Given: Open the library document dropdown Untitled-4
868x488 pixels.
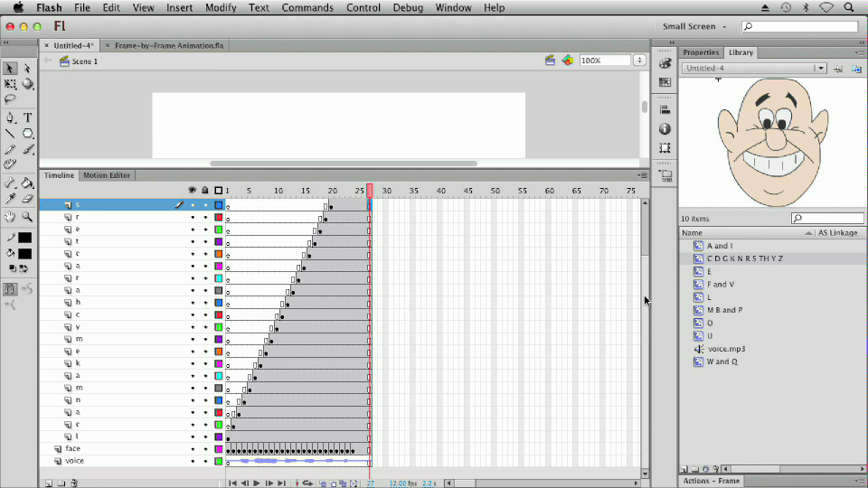Looking at the screenshot, I should (754, 68).
